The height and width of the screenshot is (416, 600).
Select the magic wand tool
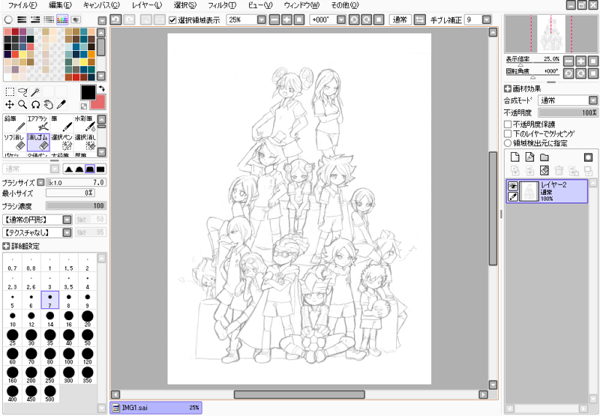pyautogui.click(x=36, y=92)
